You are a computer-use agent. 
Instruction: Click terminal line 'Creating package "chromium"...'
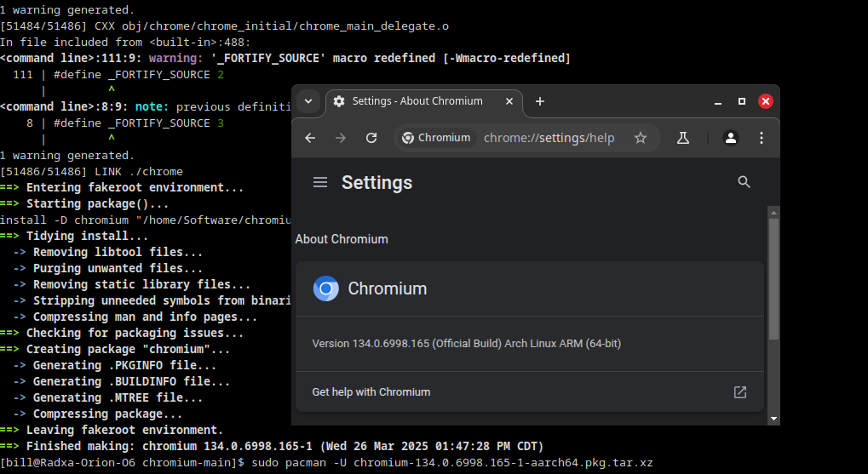click(115, 350)
